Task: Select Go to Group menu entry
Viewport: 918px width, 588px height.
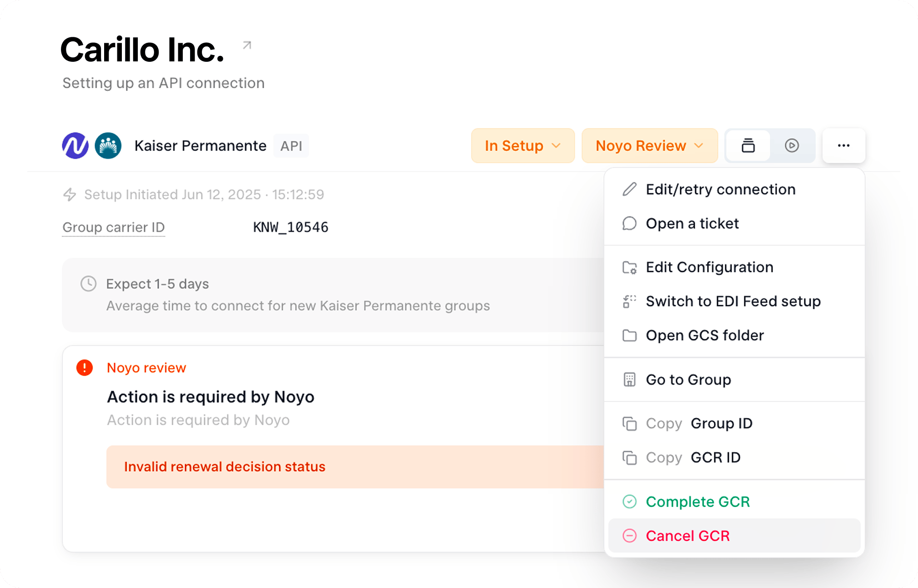Action: tap(734, 379)
